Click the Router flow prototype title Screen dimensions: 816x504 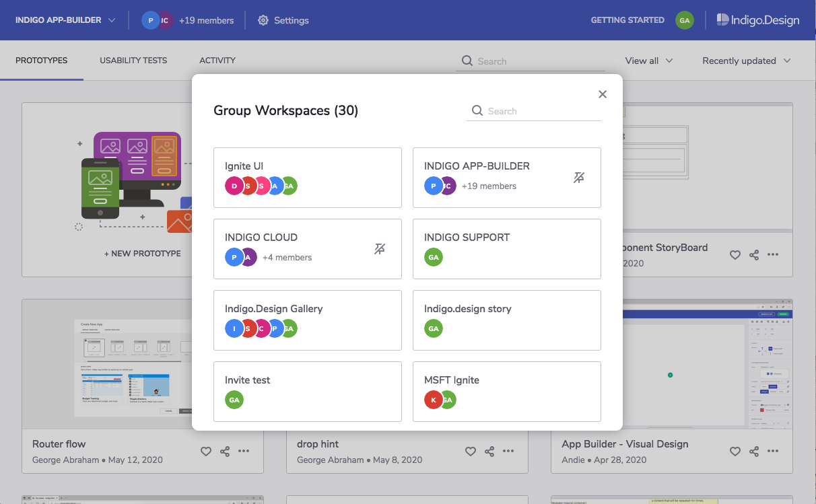point(59,444)
